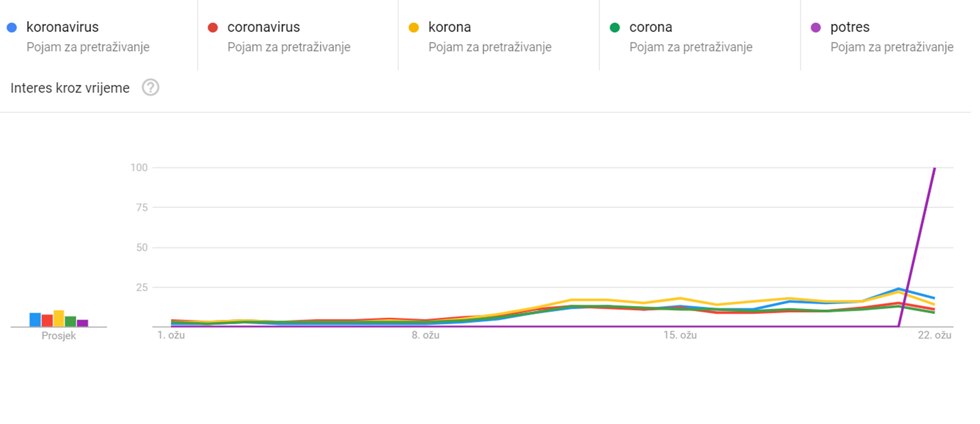Select the coronavirus search term
The image size is (980, 424).
click(x=263, y=27)
